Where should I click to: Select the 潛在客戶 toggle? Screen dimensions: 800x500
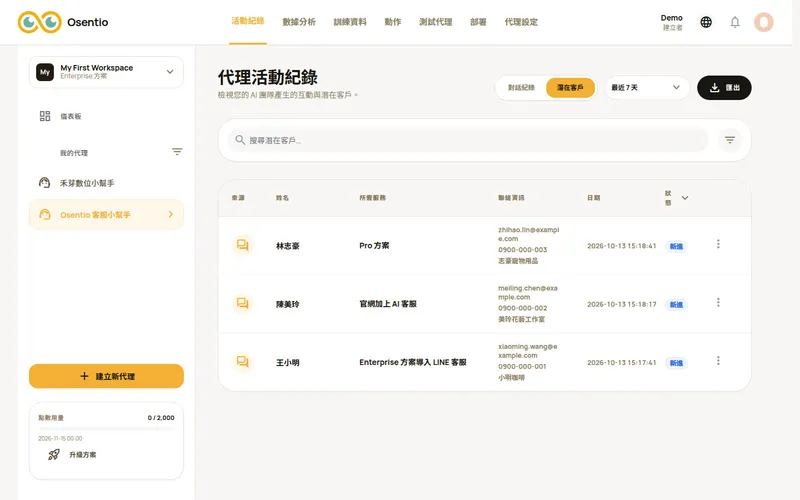570,88
